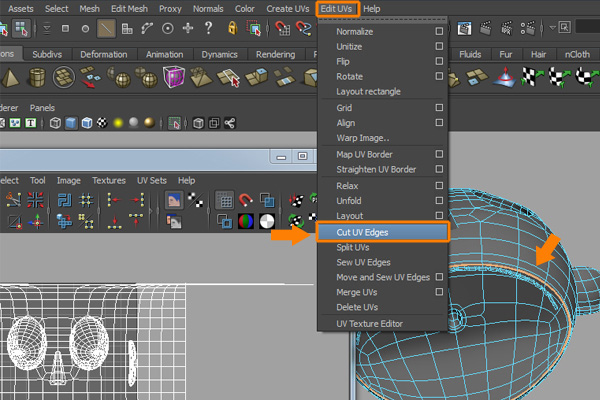Viewport: 600px width, 400px height.
Task: Open the Unfold option box
Action: (x=438, y=200)
